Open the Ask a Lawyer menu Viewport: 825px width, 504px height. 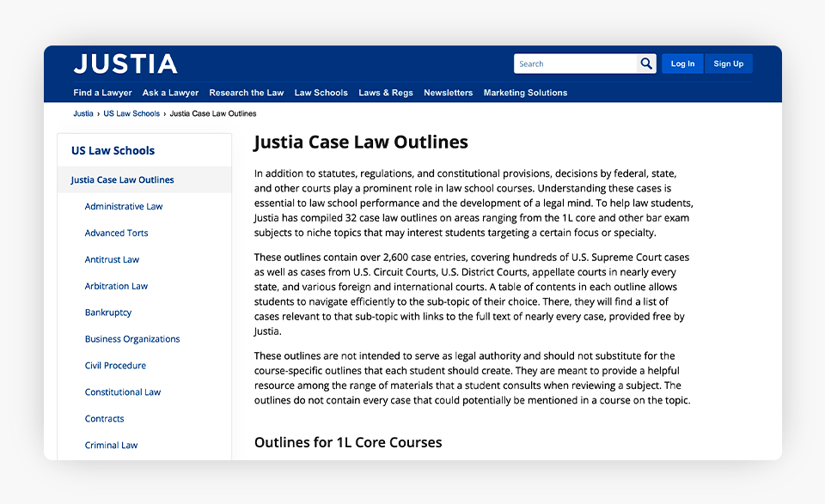[170, 93]
